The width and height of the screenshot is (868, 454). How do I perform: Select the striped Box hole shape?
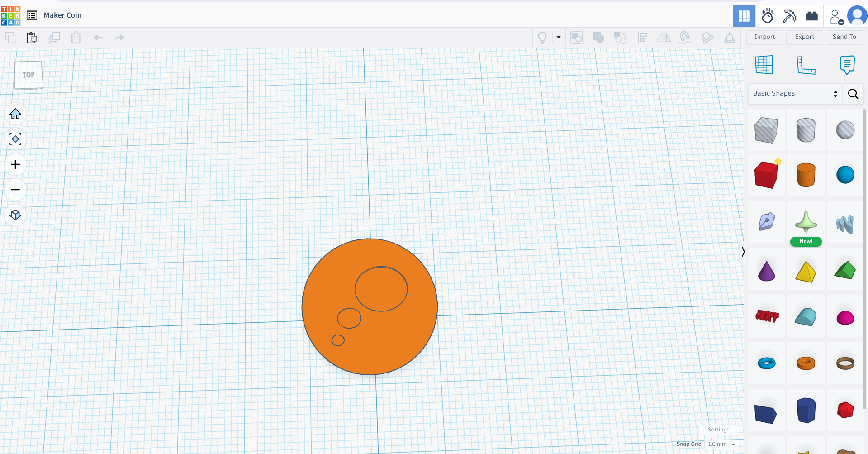[766, 130]
